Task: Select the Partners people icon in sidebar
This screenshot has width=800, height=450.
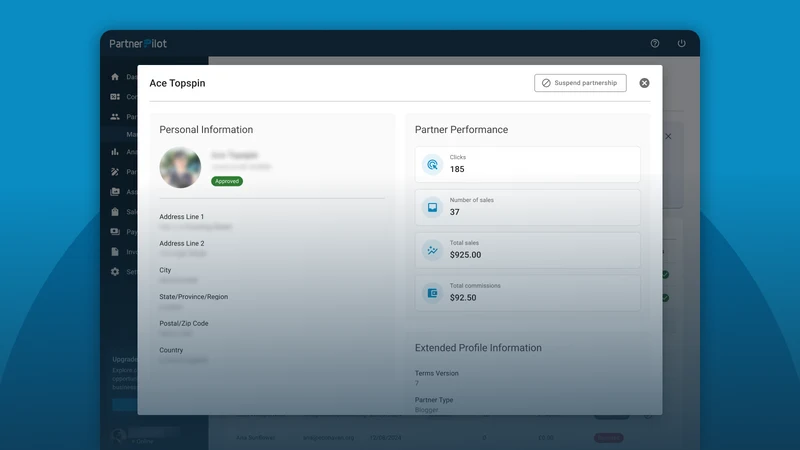Action: pos(115,117)
